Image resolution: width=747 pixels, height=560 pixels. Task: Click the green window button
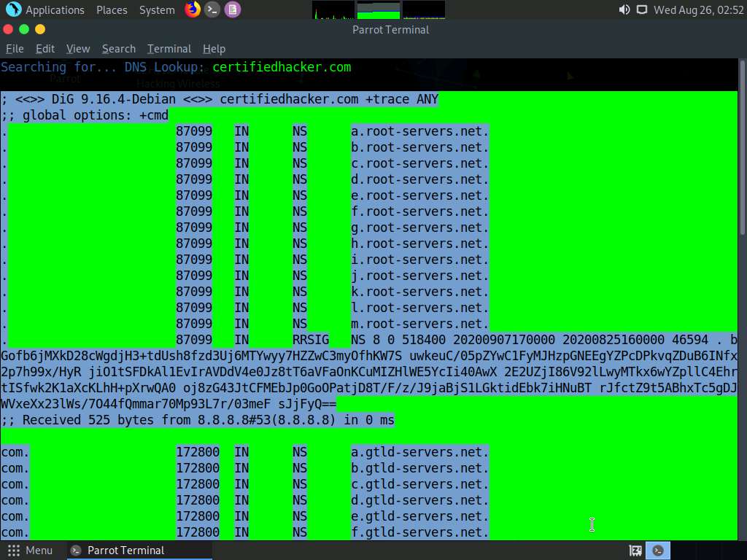pyautogui.click(x=24, y=29)
